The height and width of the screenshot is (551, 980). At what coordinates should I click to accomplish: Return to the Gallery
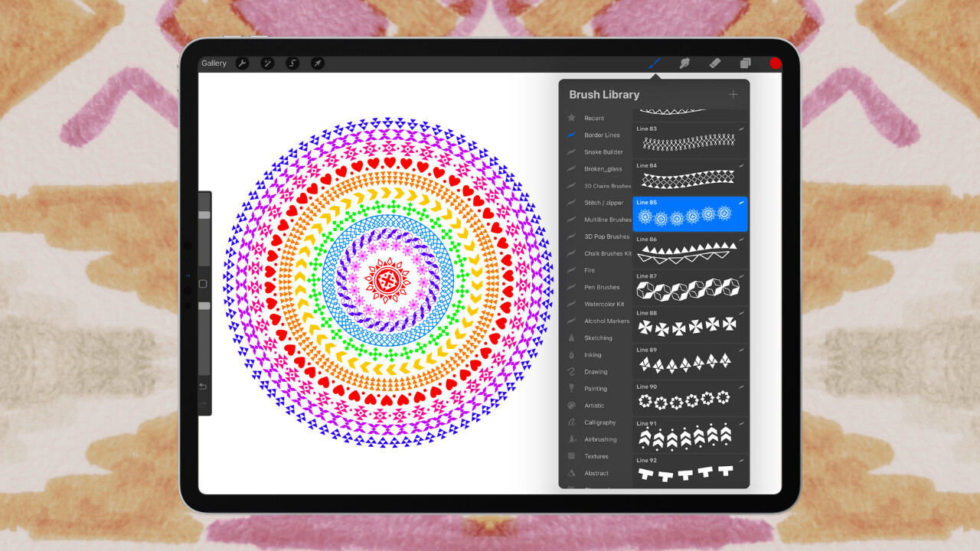[214, 63]
